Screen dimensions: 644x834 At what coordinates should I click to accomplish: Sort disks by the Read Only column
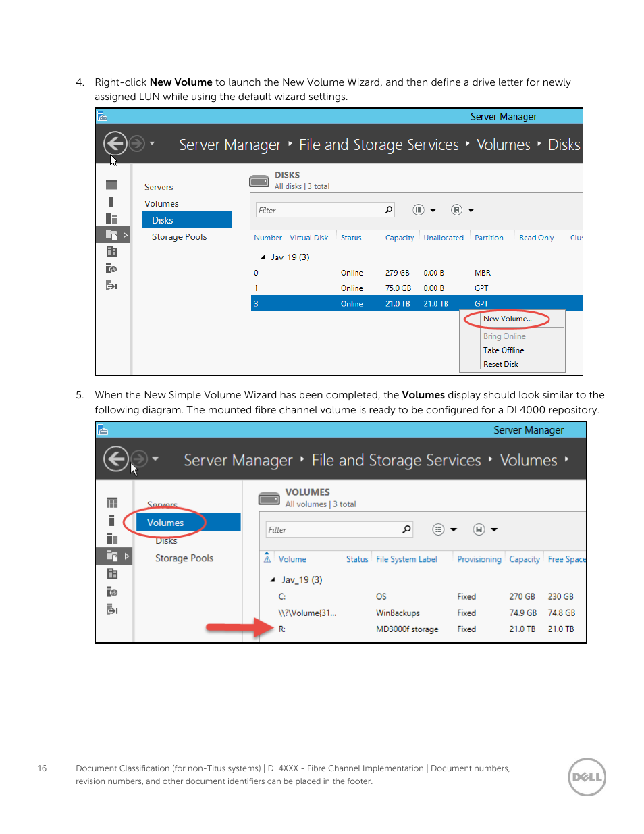[537, 238]
